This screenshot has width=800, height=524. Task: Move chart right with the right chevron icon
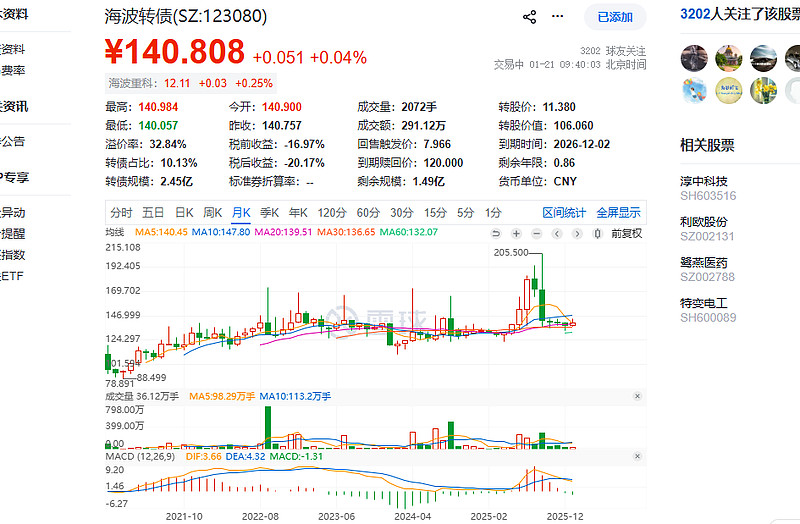[x=577, y=234]
